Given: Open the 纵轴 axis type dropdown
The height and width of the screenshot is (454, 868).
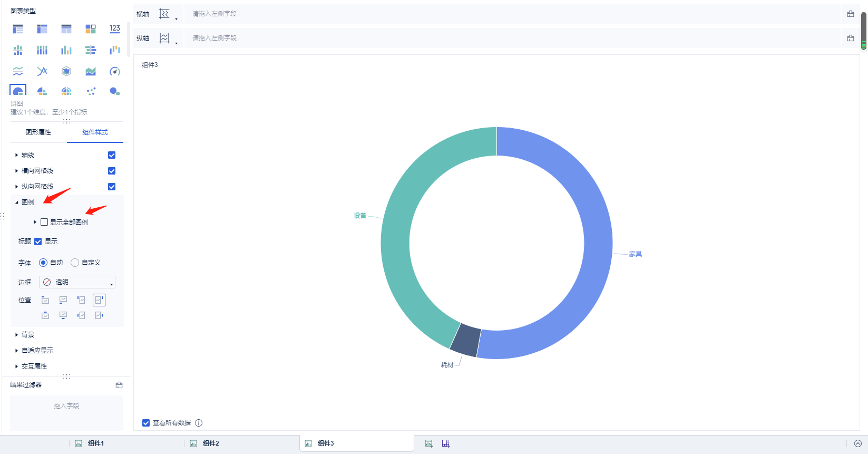Looking at the screenshot, I should pos(168,38).
